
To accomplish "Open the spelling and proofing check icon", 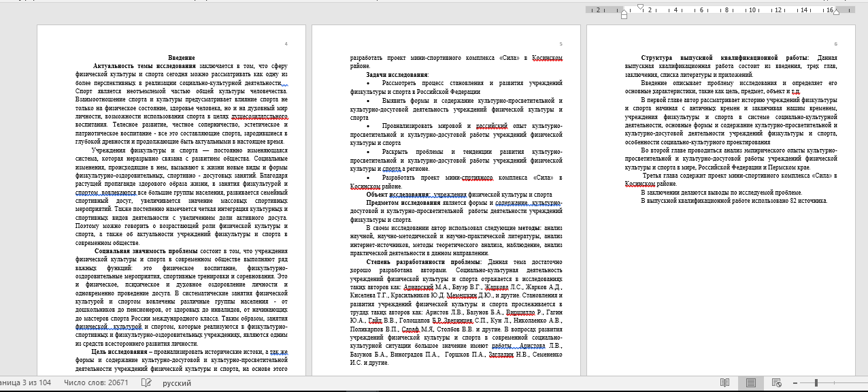I will coord(146,383).
